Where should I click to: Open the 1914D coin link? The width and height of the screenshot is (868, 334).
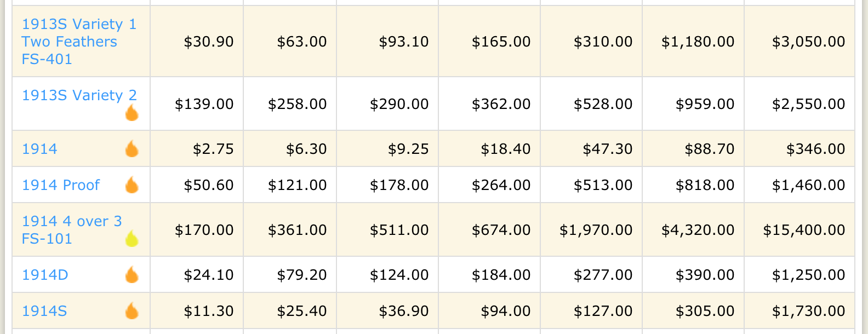45,275
